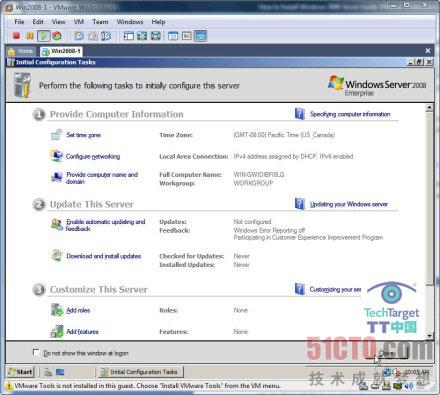Open the Configure networking link
Image resolution: width=440 pixels, height=395 pixels.
(x=93, y=156)
